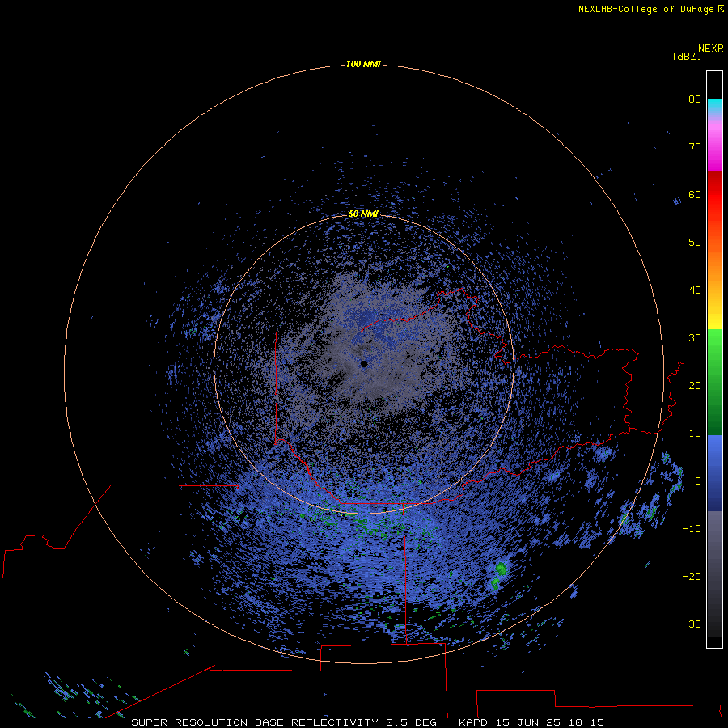Click the -30 value on the dBZ scale

(692, 624)
